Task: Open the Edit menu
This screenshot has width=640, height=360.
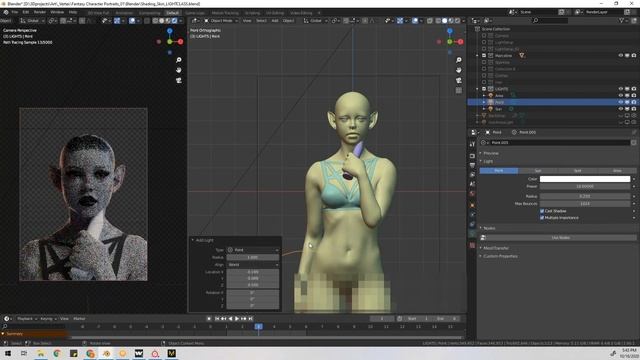Action: point(26,12)
